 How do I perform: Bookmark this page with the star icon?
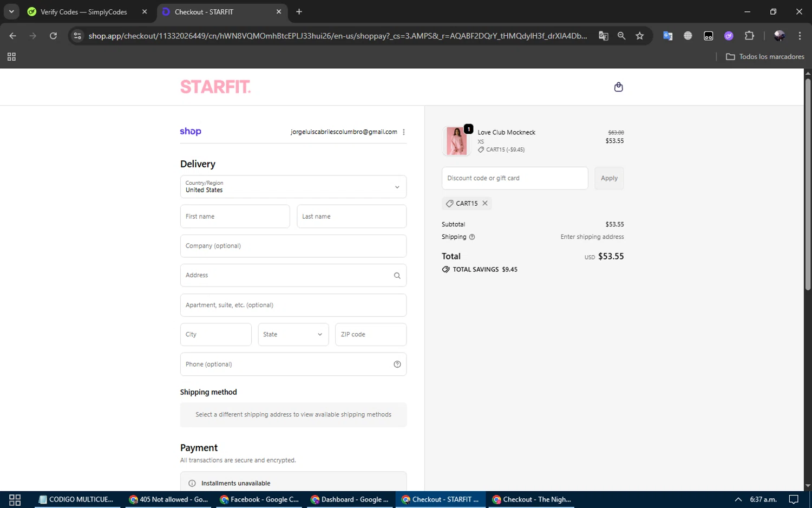tap(640, 36)
